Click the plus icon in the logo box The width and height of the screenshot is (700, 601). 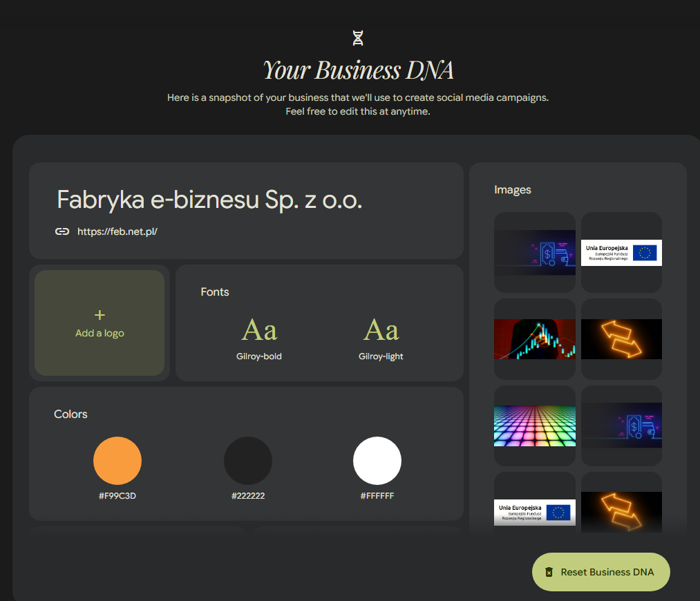pyautogui.click(x=100, y=315)
